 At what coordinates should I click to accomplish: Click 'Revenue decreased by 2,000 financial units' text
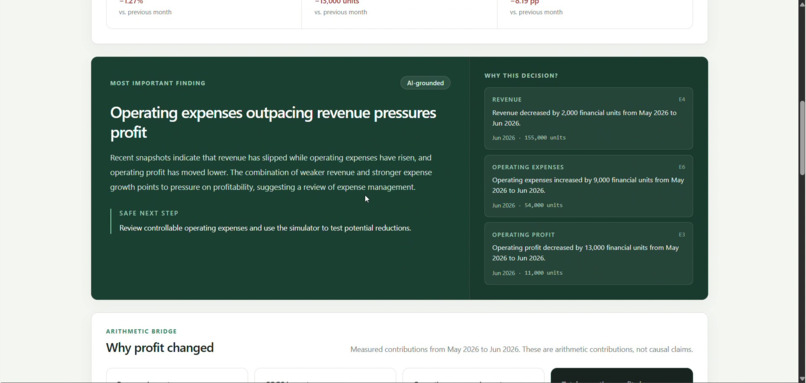(584, 118)
